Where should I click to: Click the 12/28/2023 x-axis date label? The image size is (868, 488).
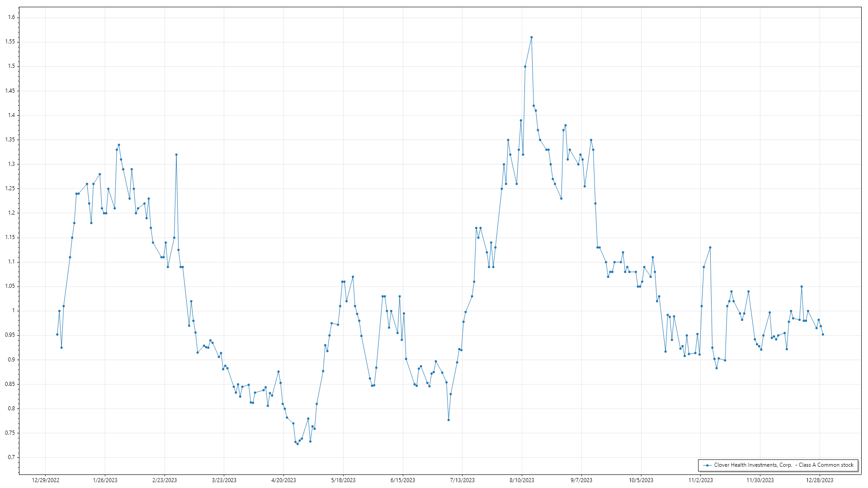click(x=820, y=480)
